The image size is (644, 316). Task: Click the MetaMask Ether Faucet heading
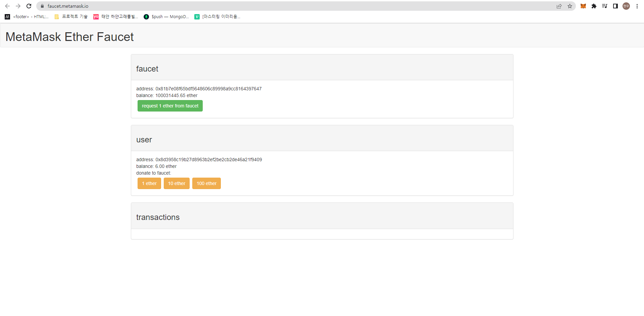click(69, 37)
